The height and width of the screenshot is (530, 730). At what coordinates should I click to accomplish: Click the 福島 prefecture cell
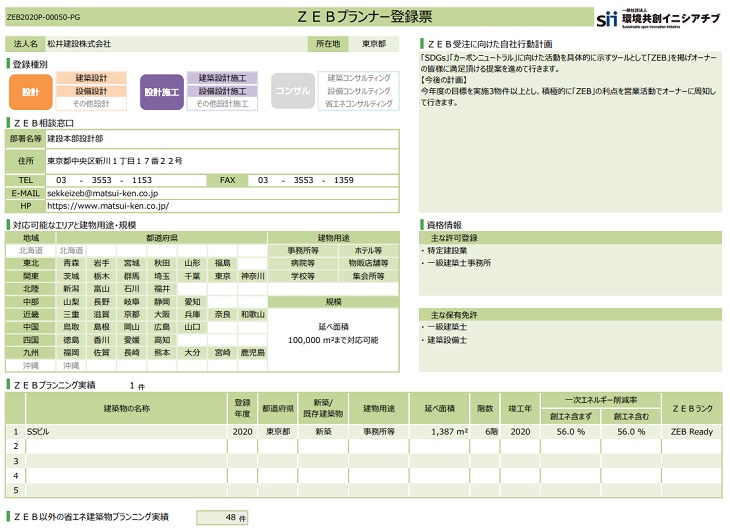(x=223, y=263)
